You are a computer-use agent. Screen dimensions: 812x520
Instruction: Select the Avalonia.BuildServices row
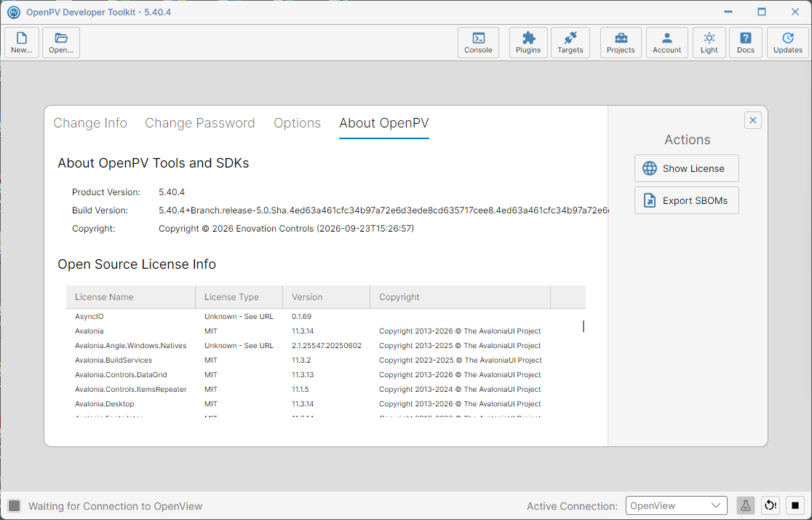(326, 360)
